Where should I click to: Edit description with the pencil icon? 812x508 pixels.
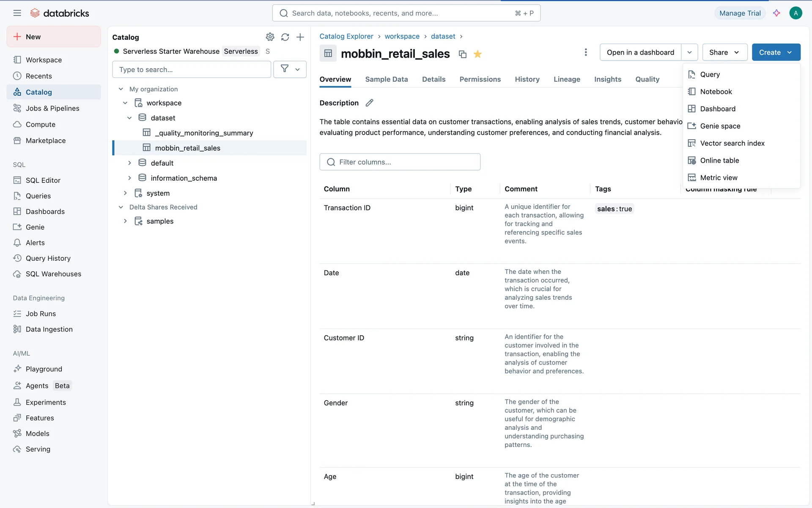(369, 103)
